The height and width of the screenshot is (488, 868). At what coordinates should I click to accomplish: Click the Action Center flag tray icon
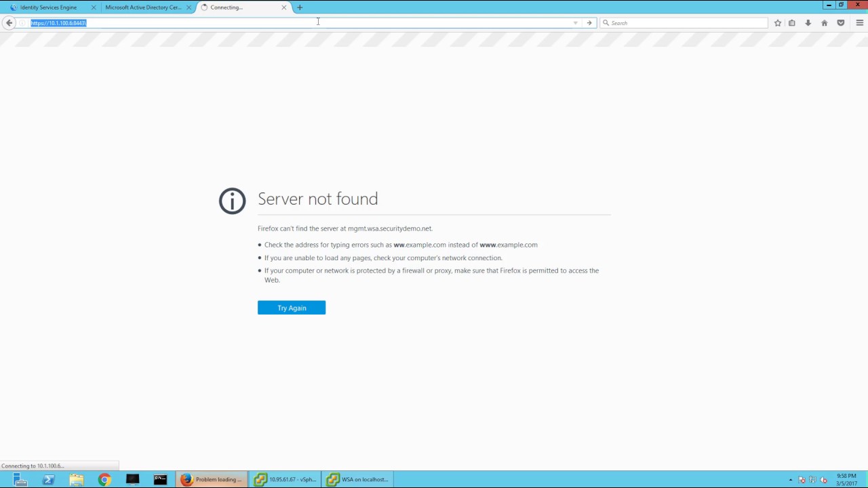[802, 480]
